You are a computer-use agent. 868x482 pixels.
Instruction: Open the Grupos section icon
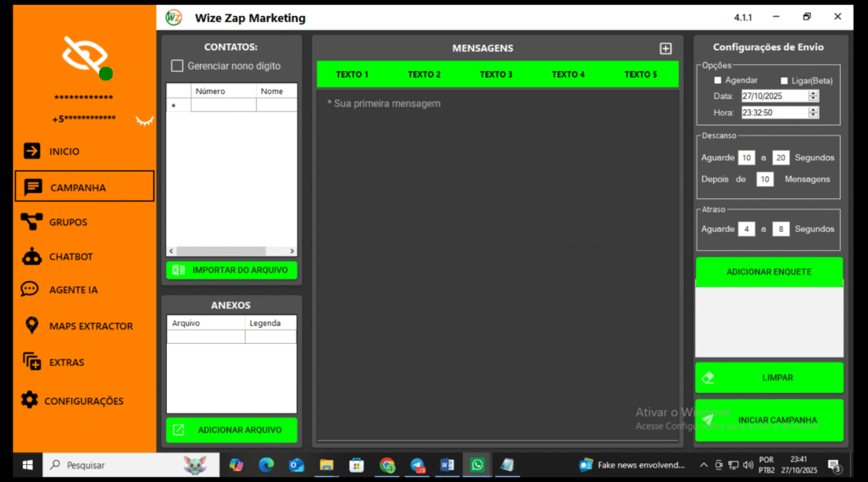pos(31,222)
